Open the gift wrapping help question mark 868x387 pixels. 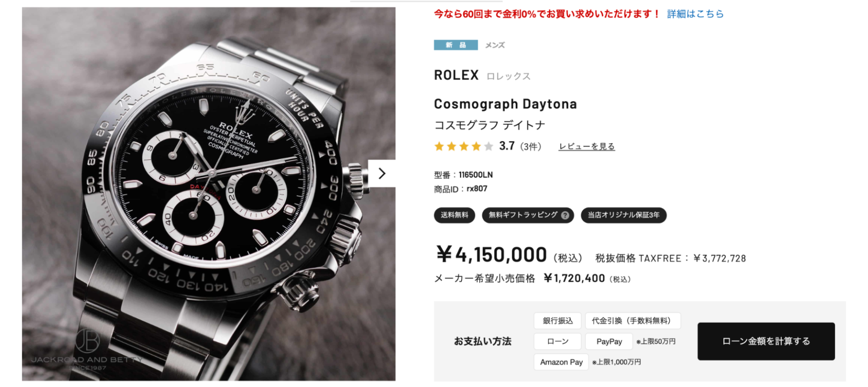[565, 215]
